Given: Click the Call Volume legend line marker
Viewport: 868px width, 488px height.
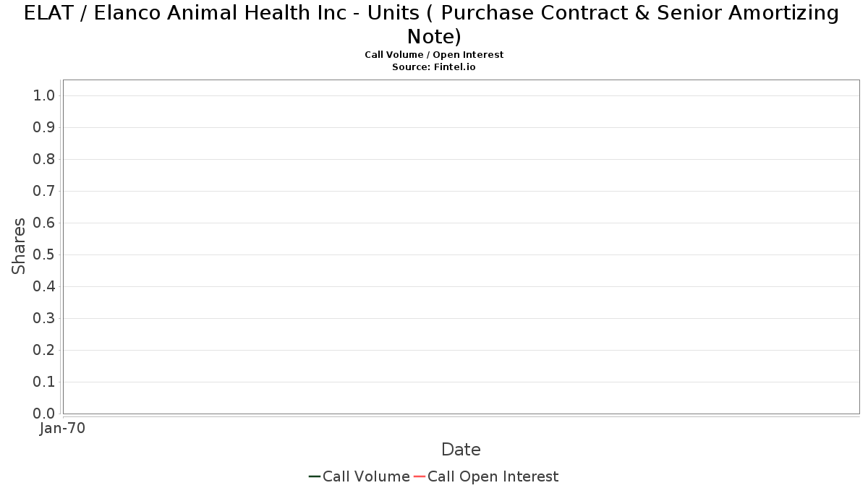Looking at the screenshot, I should [315, 476].
